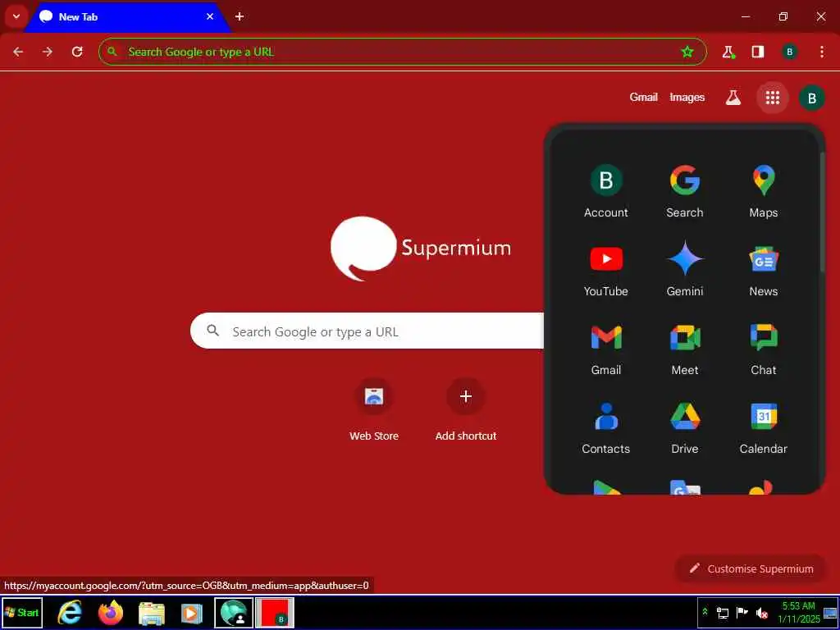This screenshot has width=840, height=630.
Task: Open Calendar from the apps panel
Action: pyautogui.click(x=764, y=427)
